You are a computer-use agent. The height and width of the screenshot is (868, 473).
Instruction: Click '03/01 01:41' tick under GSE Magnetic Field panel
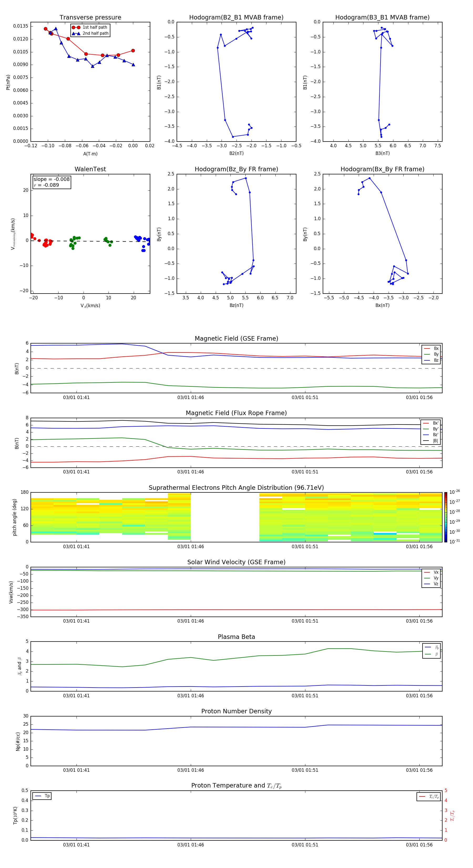[x=76, y=397]
